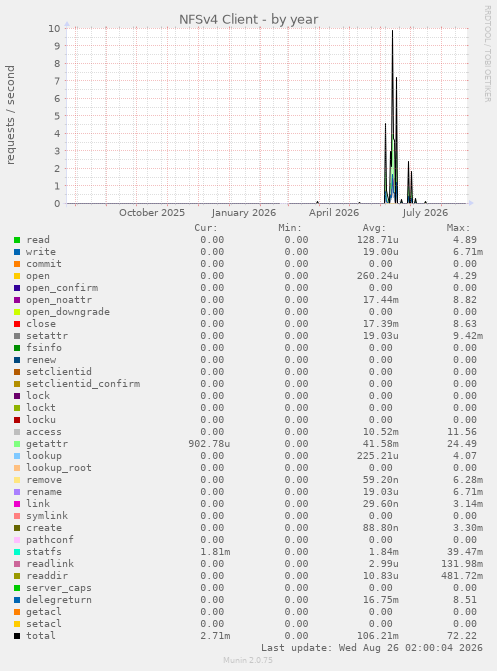The height and width of the screenshot is (671, 497).
Task: Click the purple open_noattr swatch
Action: point(17,300)
